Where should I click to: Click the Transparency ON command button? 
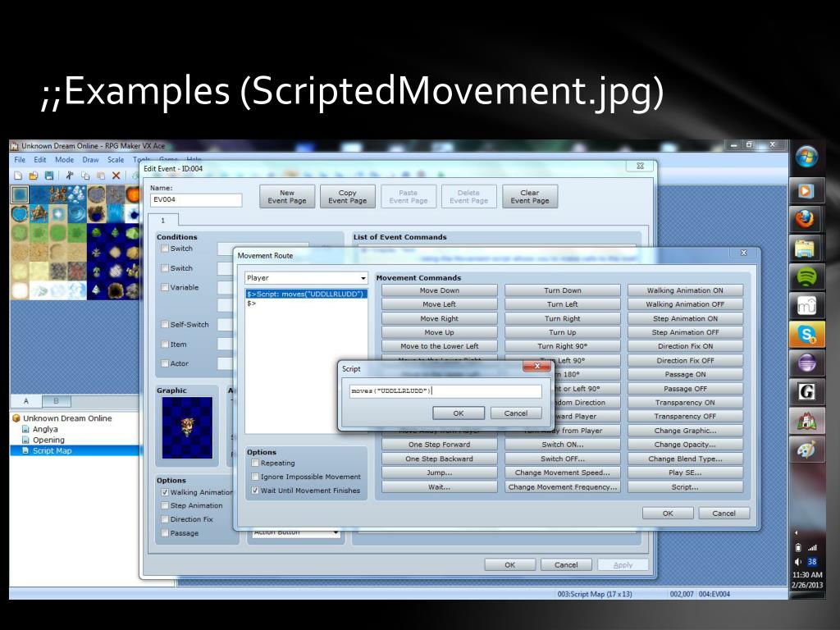click(x=685, y=402)
